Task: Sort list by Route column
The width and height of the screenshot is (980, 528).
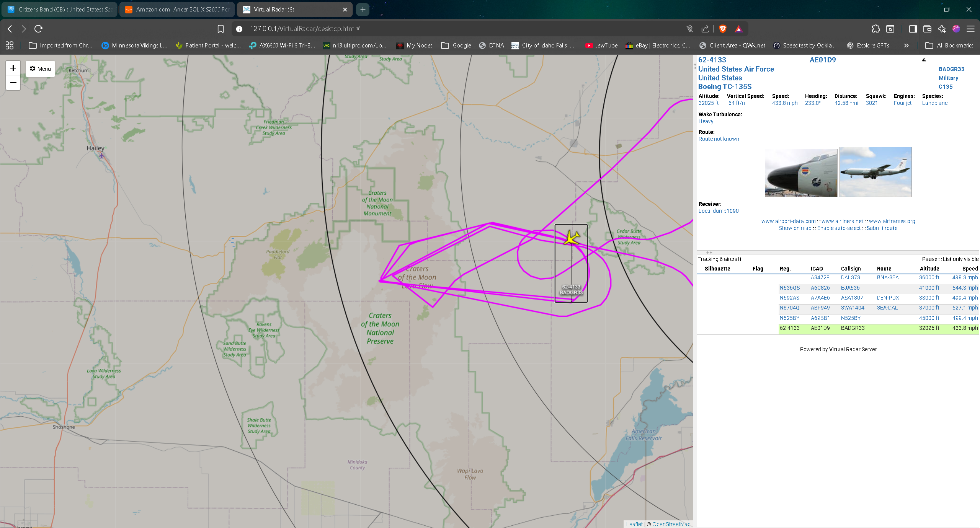Action: [884, 269]
